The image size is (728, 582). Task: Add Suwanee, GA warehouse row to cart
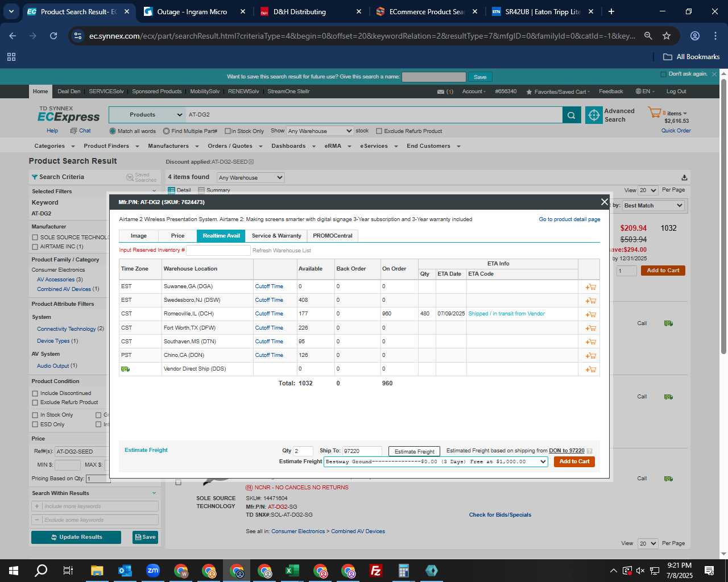pos(590,287)
